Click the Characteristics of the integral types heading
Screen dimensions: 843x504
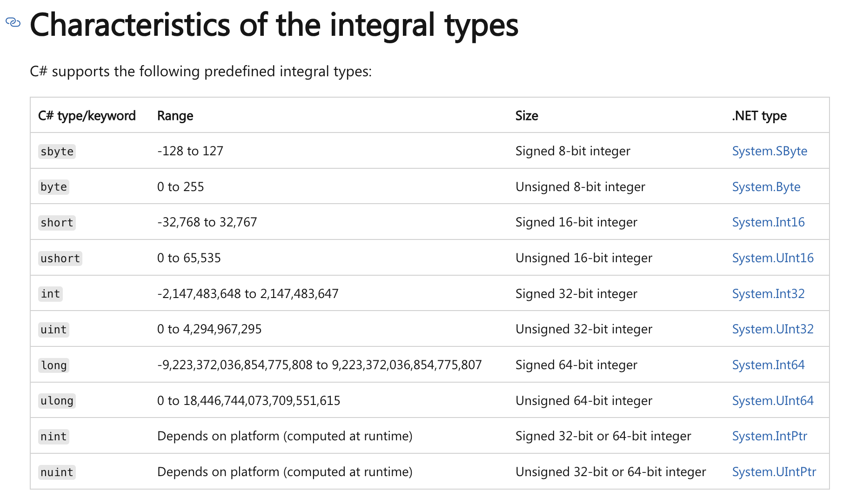click(x=274, y=25)
